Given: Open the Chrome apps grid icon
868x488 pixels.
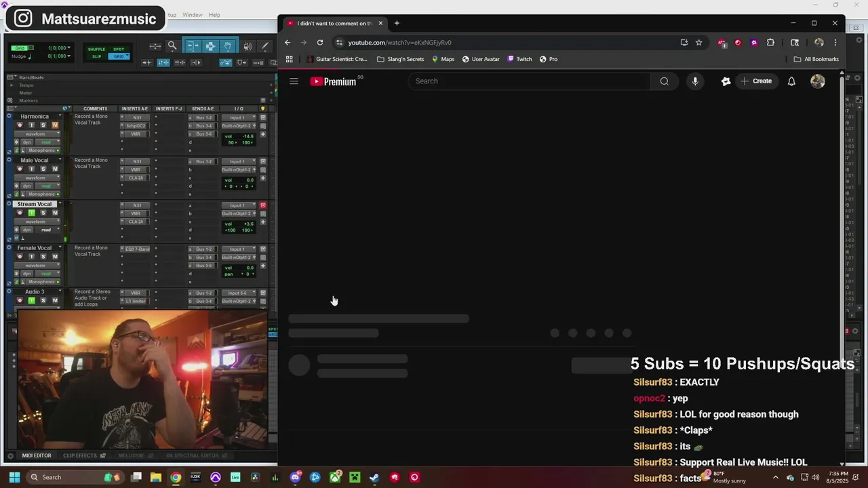Looking at the screenshot, I should coord(289,59).
